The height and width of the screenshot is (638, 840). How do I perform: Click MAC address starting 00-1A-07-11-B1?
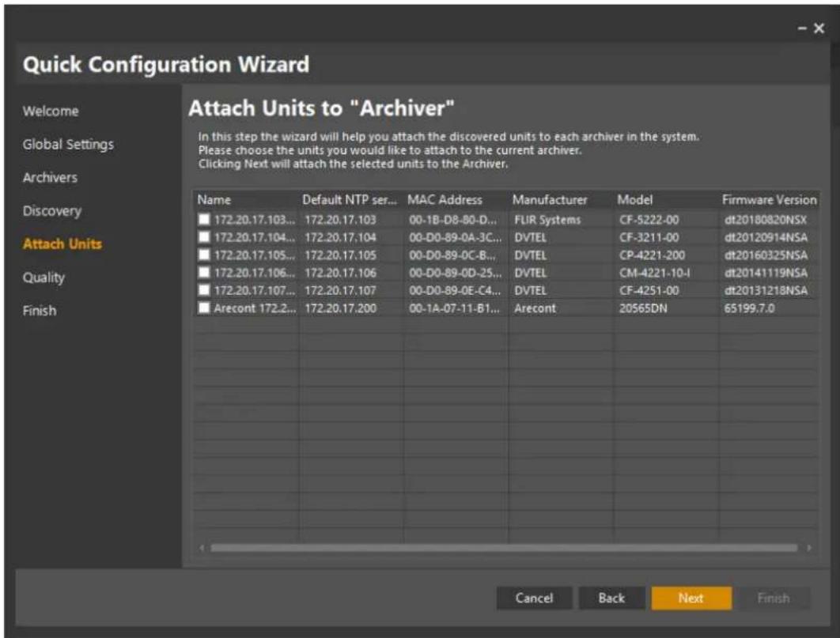(x=454, y=308)
